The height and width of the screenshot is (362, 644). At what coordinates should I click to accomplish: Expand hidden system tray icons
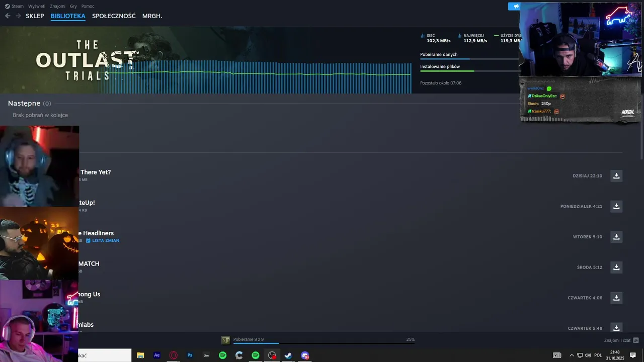tap(572, 355)
